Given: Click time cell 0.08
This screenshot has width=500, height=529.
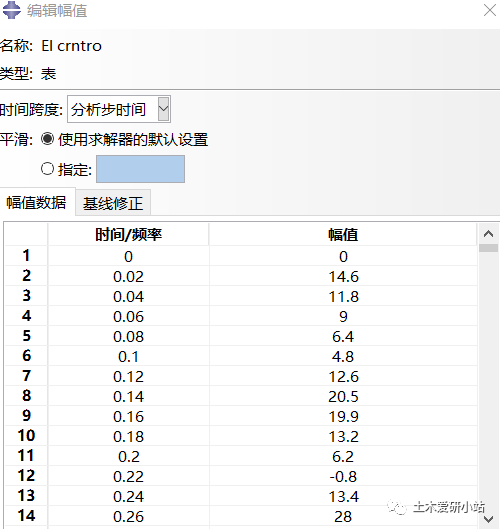Looking at the screenshot, I should pos(128,336).
